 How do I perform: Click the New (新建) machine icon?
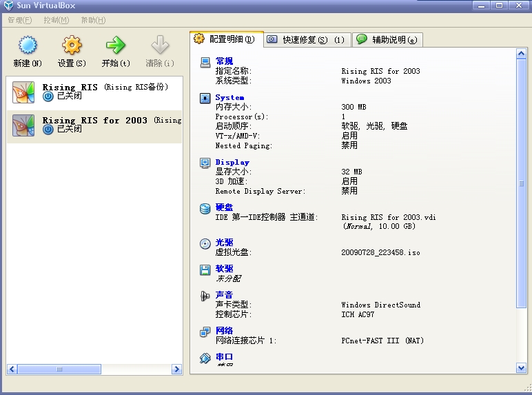tap(28, 45)
